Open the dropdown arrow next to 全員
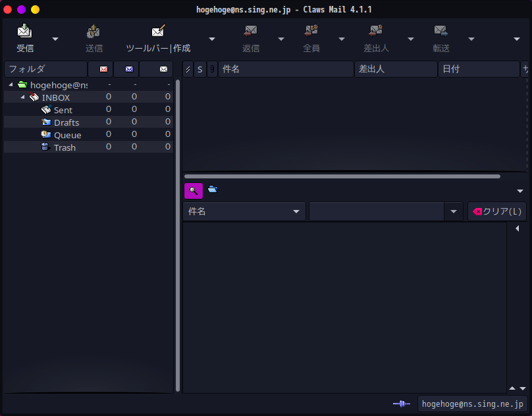Image resolution: width=532 pixels, height=416 pixels. click(x=342, y=39)
